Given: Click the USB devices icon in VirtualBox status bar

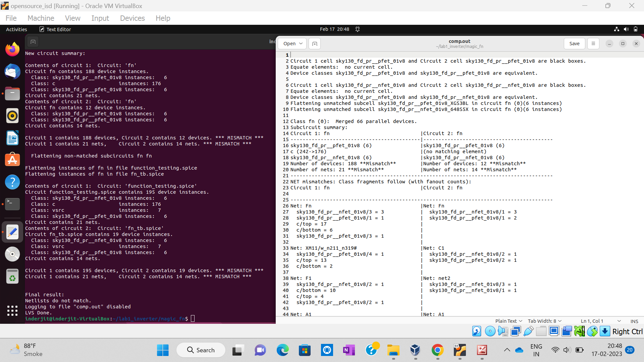Looking at the screenshot, I should pos(528,331).
